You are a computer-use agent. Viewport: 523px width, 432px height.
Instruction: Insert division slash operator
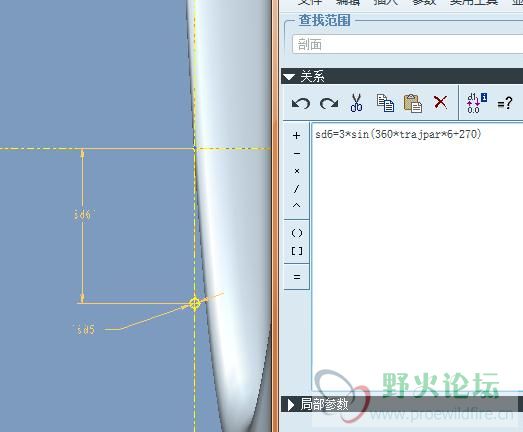click(x=297, y=189)
